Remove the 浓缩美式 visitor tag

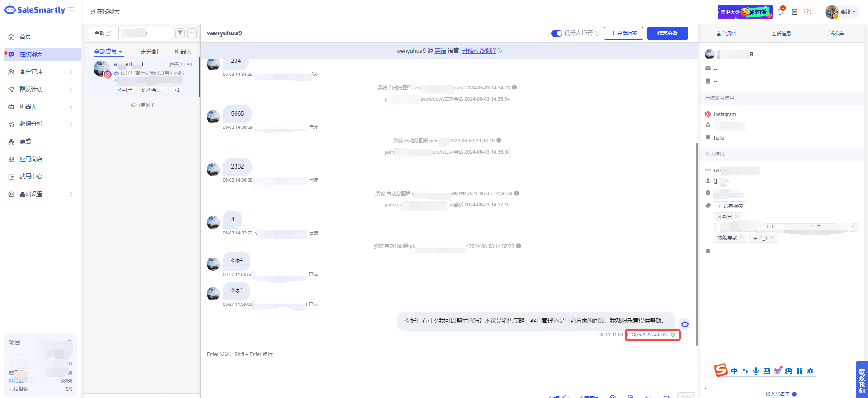[x=741, y=238]
